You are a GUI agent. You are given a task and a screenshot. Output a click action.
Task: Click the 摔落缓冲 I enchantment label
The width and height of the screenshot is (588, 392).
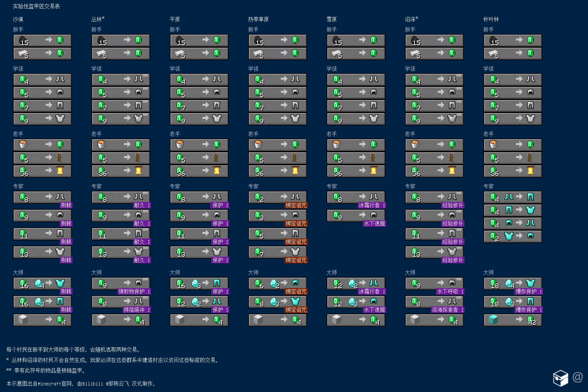[x=137, y=310]
